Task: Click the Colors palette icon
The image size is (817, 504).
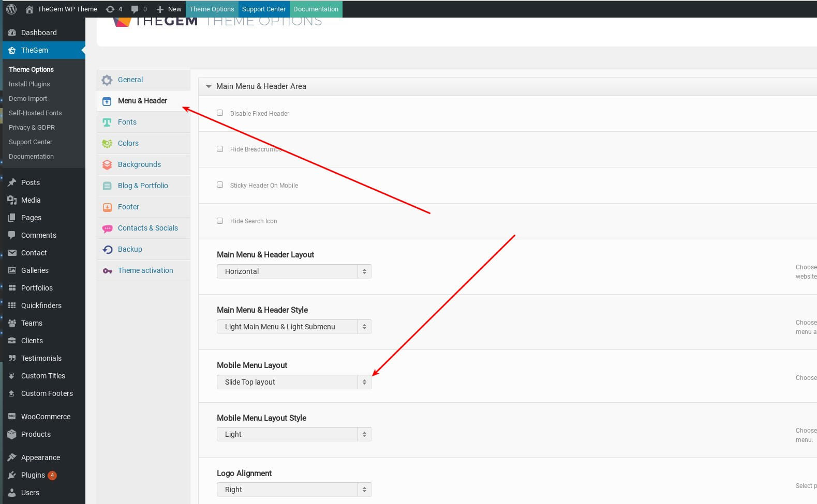Action: tap(107, 144)
